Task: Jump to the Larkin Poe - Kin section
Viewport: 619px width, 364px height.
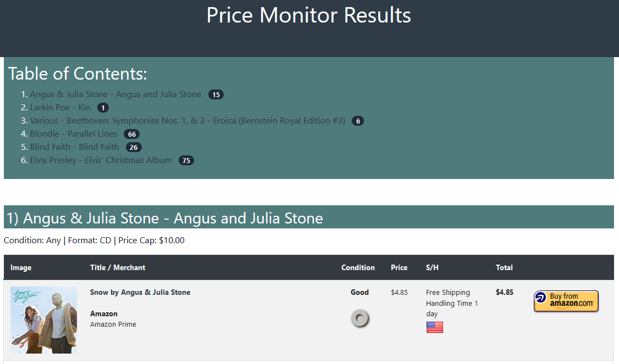Action: pos(60,108)
